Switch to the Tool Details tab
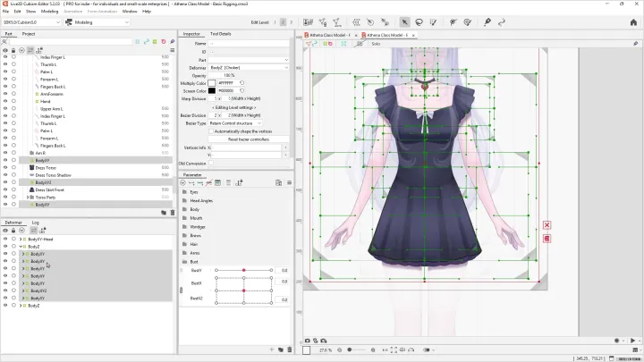 coord(221,34)
